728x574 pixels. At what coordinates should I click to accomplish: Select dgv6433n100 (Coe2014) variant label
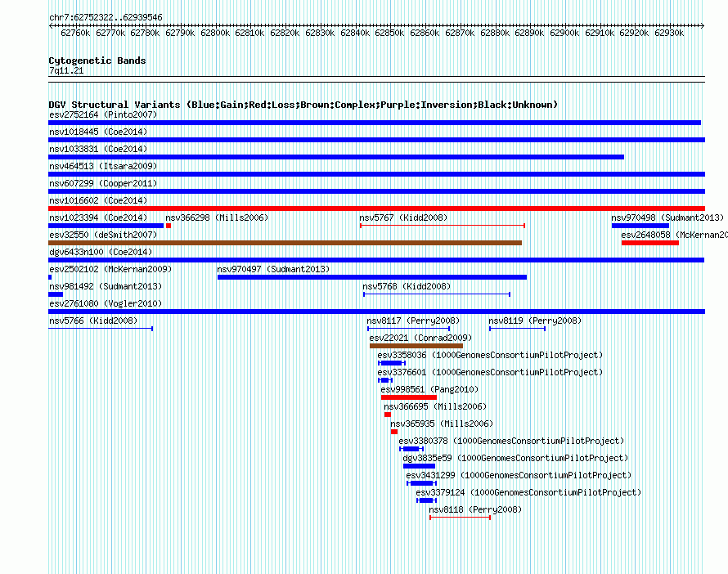pos(101,252)
